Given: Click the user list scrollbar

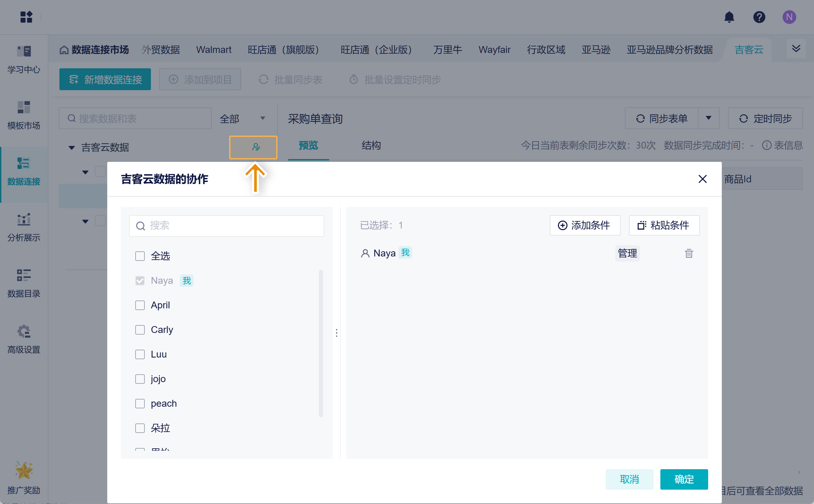Looking at the screenshot, I should point(321,343).
